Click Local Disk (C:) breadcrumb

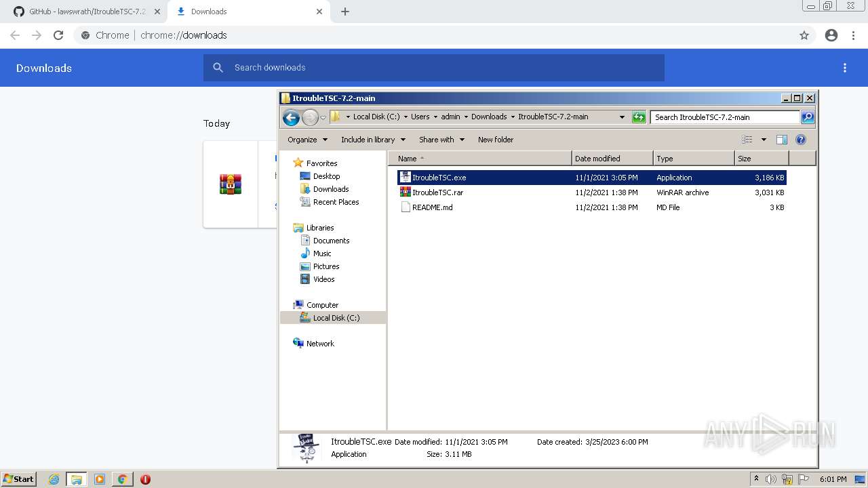tap(376, 117)
